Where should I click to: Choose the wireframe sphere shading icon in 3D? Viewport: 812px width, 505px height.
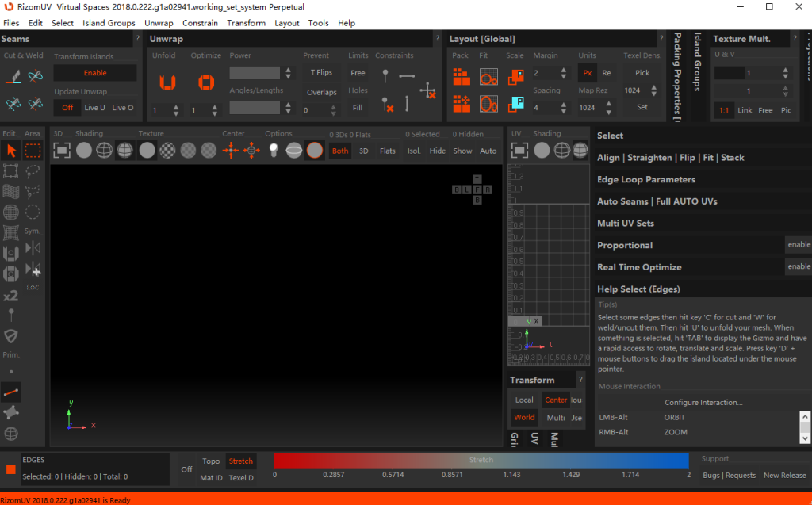point(104,151)
